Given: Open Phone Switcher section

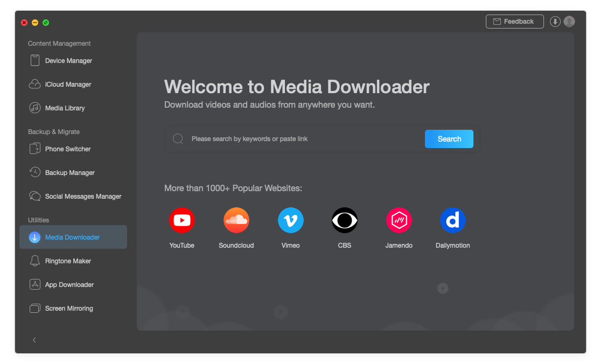Looking at the screenshot, I should pyautogui.click(x=68, y=149).
